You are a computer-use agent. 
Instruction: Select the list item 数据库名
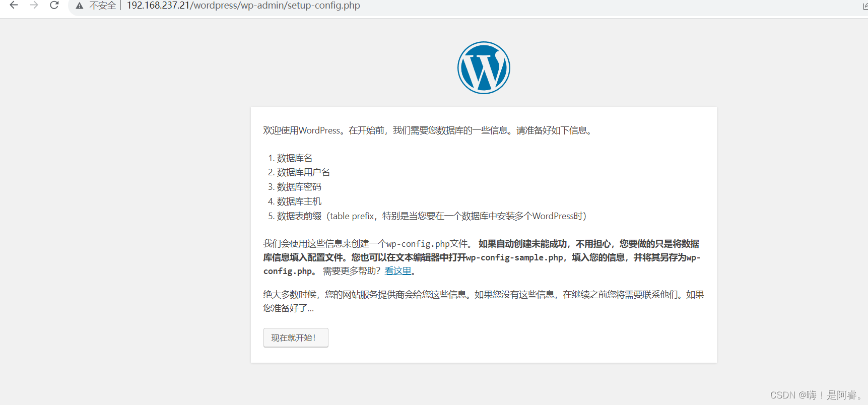click(295, 158)
